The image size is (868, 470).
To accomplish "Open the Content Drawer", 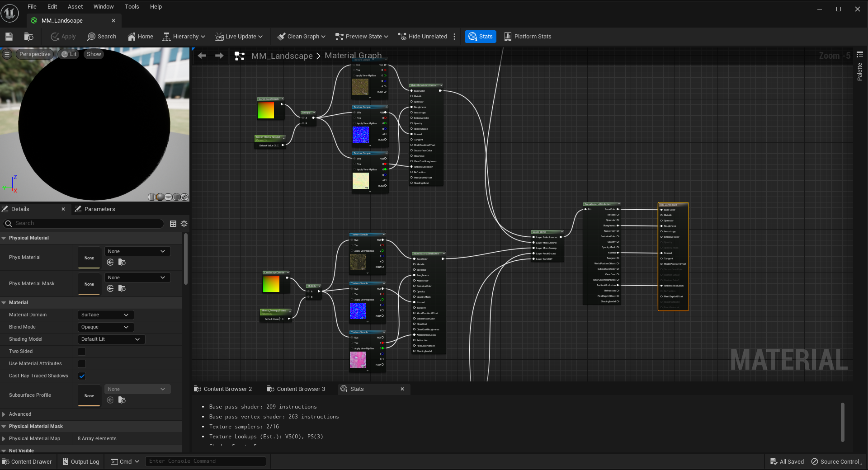I will 27,461.
